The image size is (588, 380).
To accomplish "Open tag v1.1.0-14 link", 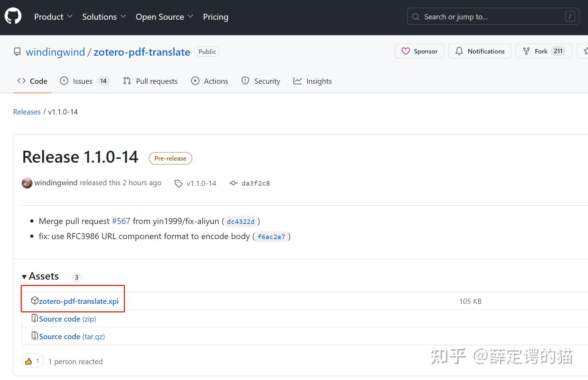I will click(x=201, y=183).
